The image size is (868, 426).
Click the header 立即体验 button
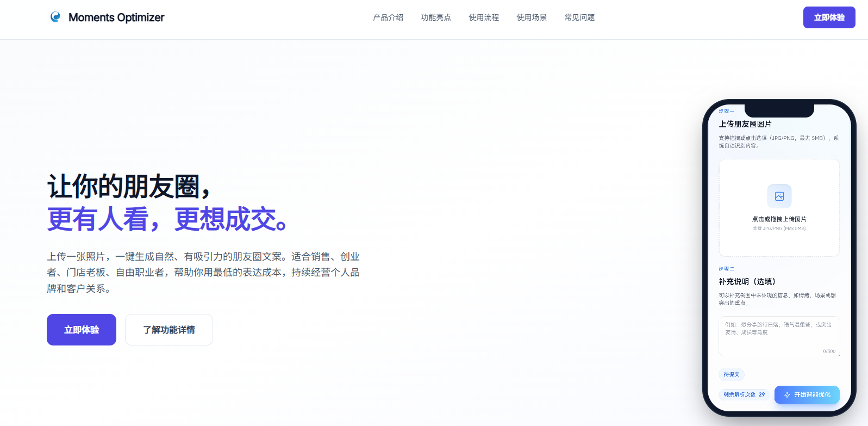click(829, 17)
